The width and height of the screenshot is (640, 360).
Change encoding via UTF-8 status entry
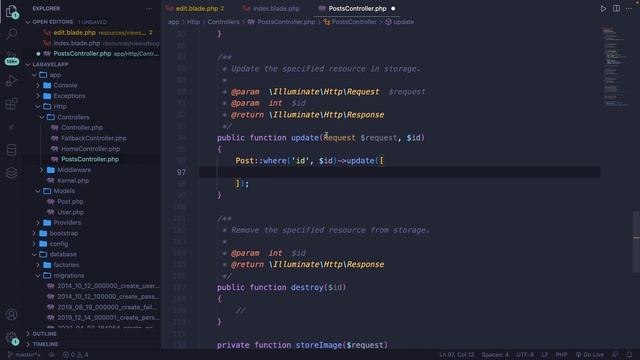(x=525, y=355)
